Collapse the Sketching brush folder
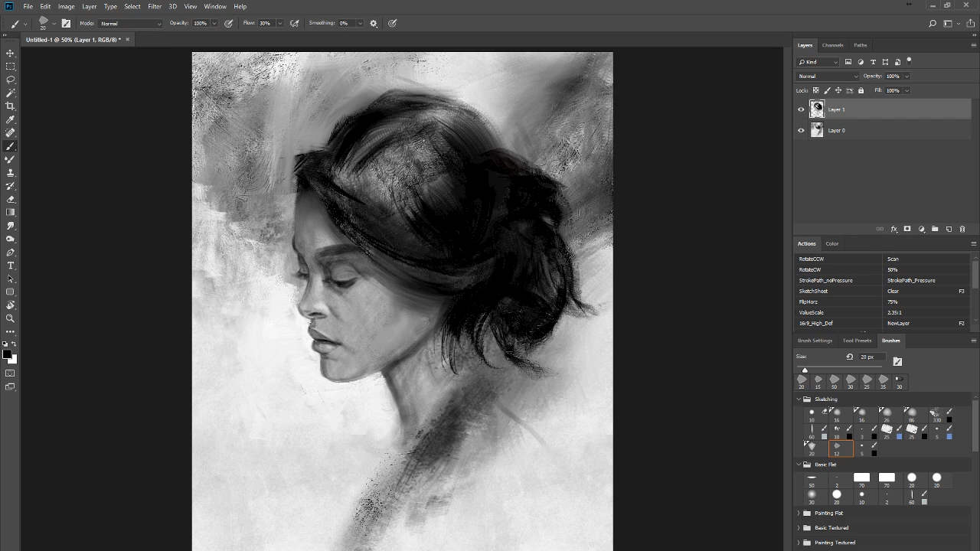 [x=799, y=399]
